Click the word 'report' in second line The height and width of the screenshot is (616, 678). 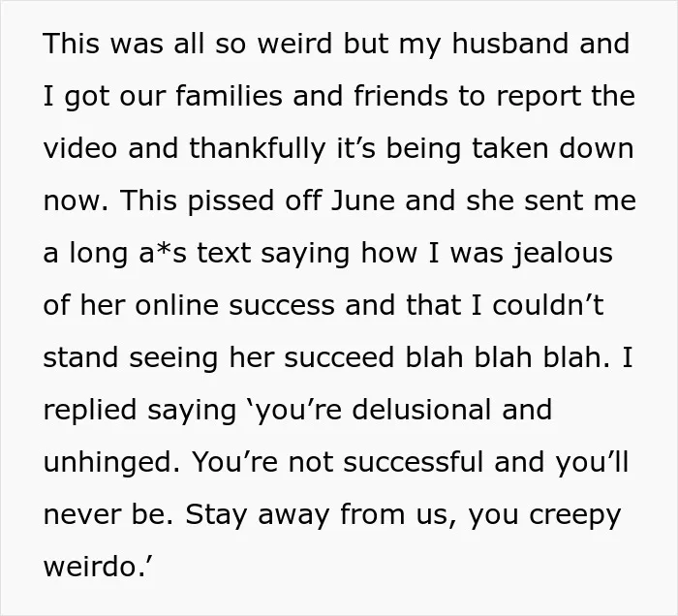pyautogui.click(x=539, y=98)
